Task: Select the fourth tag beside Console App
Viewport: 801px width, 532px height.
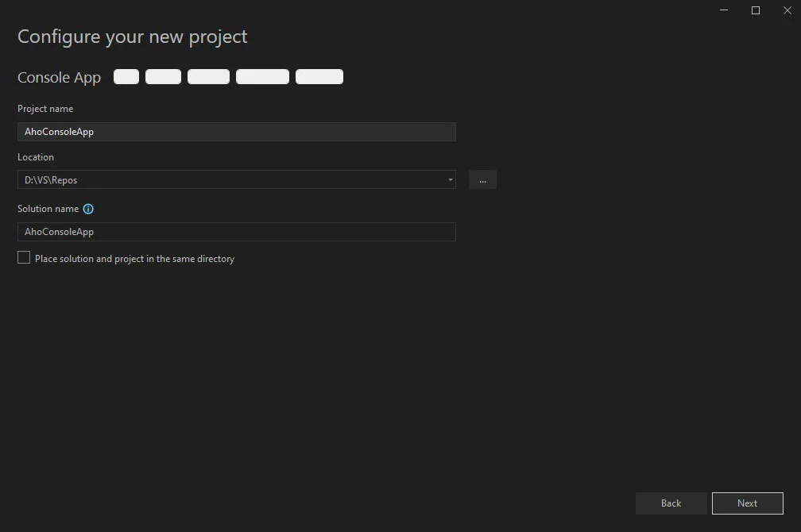Action: (261, 76)
